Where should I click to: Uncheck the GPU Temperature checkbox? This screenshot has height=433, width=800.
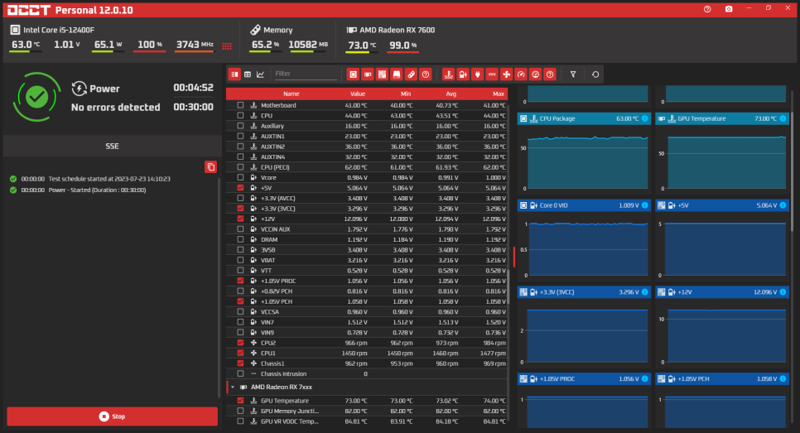[x=240, y=401]
